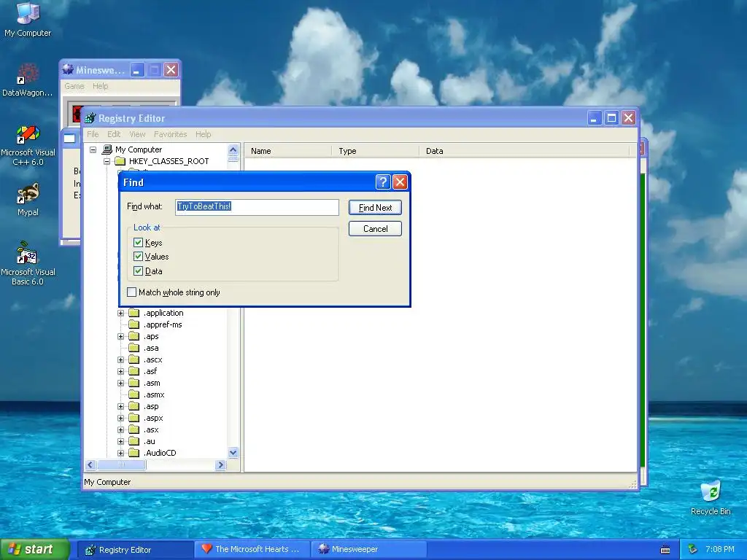Open the Registry Editor Help menu
The image size is (747, 560).
click(203, 134)
